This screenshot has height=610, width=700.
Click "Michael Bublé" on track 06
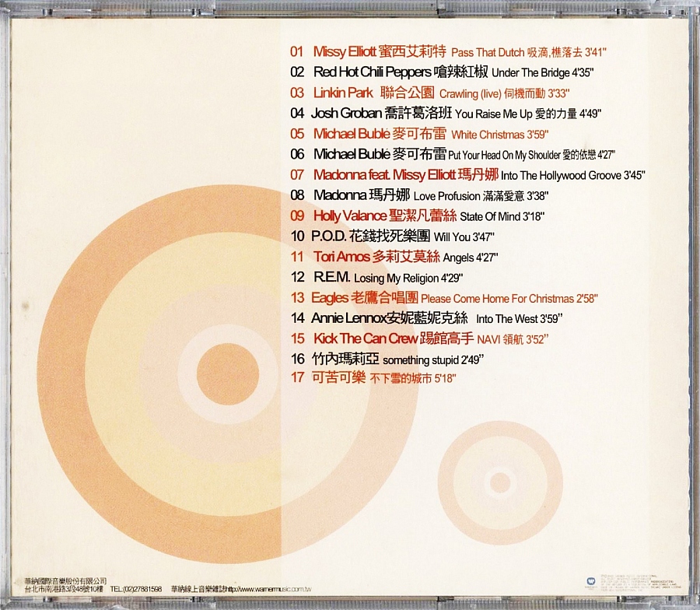pos(352,155)
